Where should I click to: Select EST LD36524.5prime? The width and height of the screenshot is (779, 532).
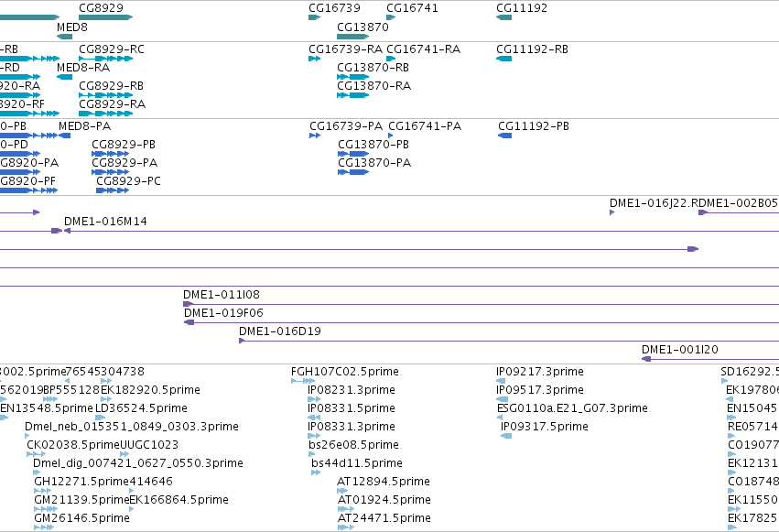[x=100, y=418]
